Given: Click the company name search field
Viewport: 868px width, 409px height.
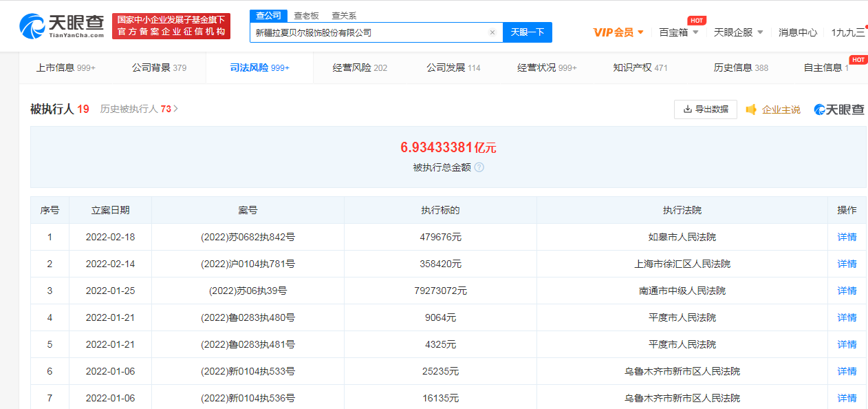Looking at the screenshot, I should pos(368,32).
